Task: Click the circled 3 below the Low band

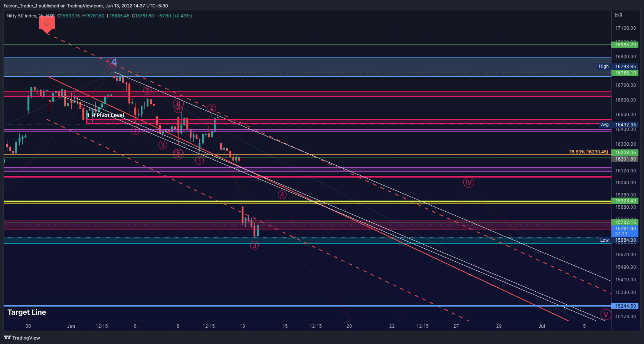Action: pos(254,245)
